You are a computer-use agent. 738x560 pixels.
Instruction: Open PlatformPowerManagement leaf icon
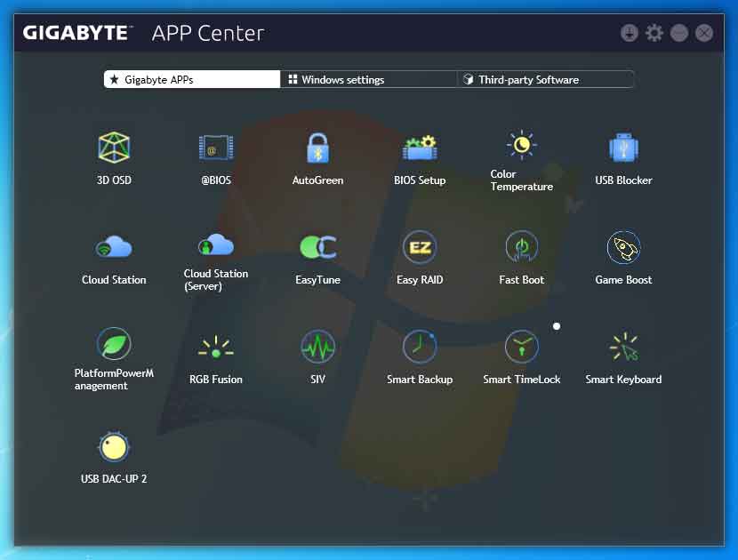click(114, 343)
